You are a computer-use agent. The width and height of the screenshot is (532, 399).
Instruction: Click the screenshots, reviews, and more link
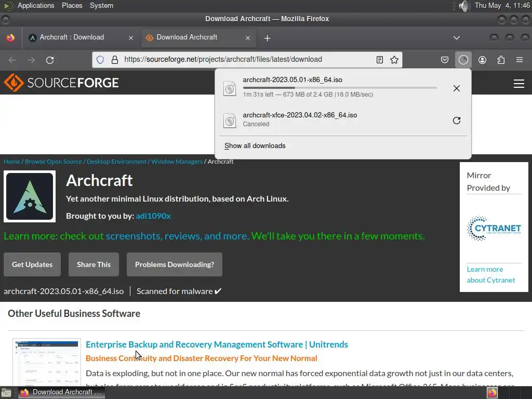click(x=177, y=236)
